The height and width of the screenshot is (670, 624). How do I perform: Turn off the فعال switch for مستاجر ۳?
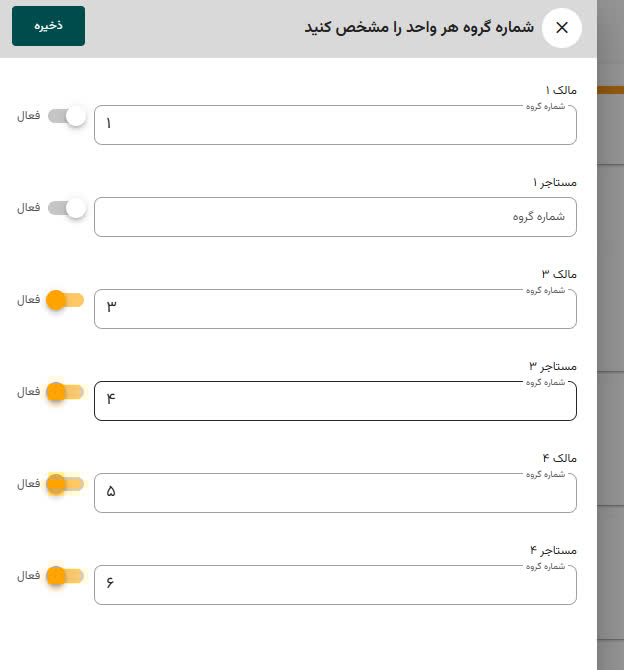(65, 392)
